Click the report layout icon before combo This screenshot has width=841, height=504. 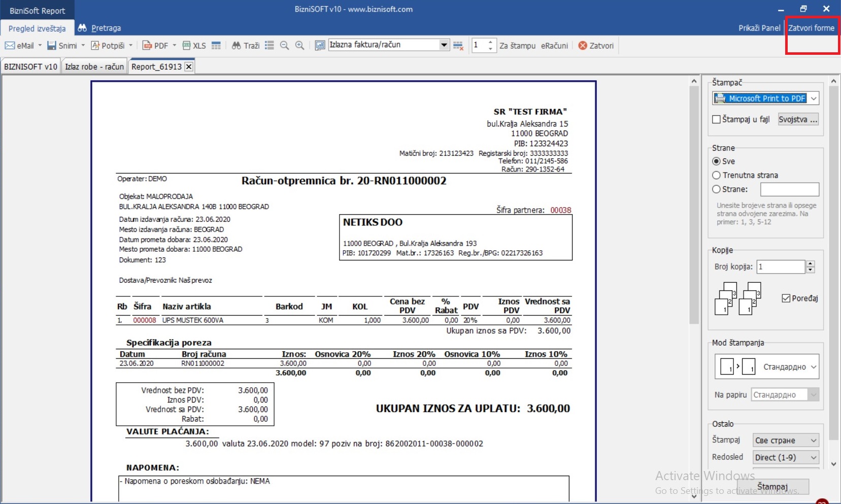pyautogui.click(x=320, y=46)
